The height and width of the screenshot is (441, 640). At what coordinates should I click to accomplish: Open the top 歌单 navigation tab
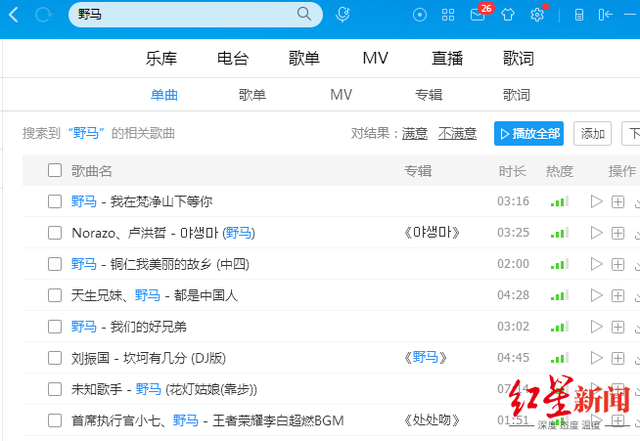pos(304,58)
